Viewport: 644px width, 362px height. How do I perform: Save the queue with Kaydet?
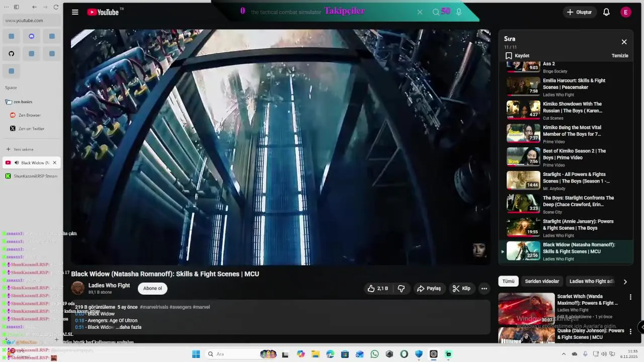pyautogui.click(x=517, y=56)
